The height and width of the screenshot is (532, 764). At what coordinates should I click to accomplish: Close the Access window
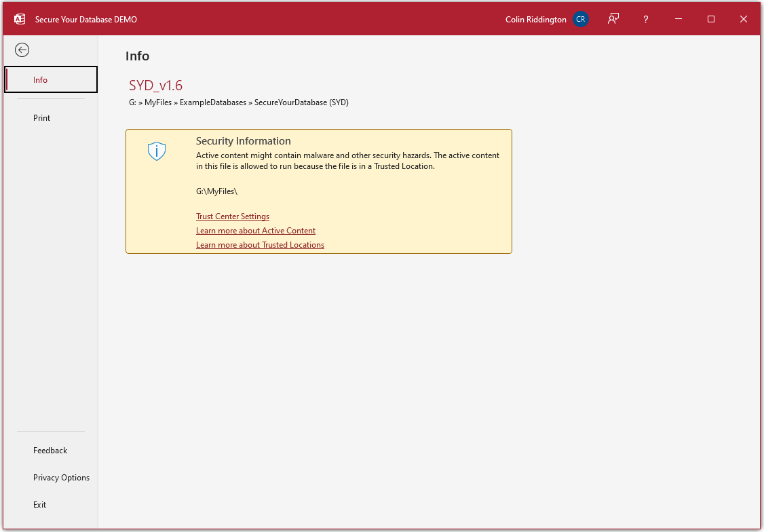[744, 19]
